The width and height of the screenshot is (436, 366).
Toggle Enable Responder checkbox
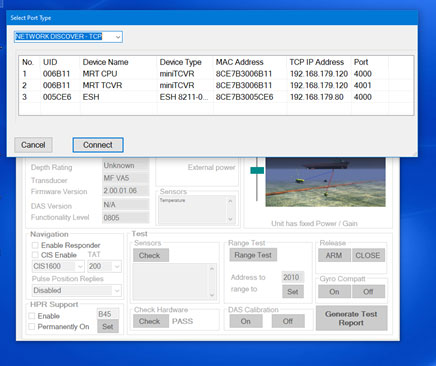click(35, 245)
